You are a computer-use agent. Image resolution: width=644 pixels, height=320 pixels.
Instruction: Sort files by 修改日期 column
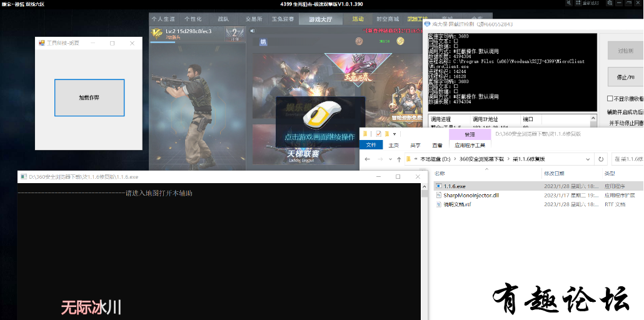[554, 173]
